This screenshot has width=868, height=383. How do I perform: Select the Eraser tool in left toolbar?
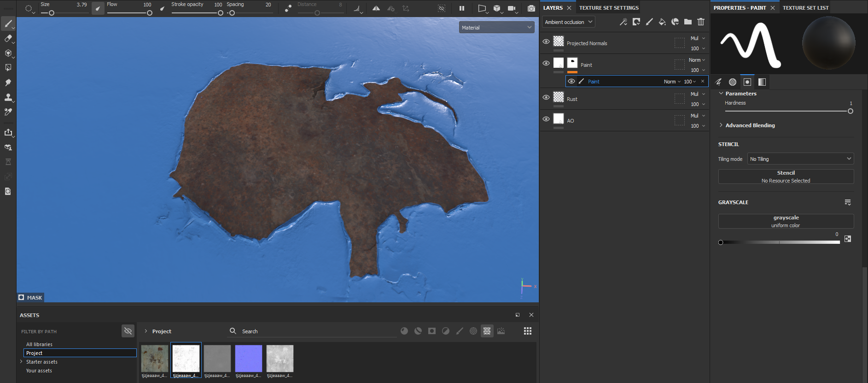[x=8, y=39]
